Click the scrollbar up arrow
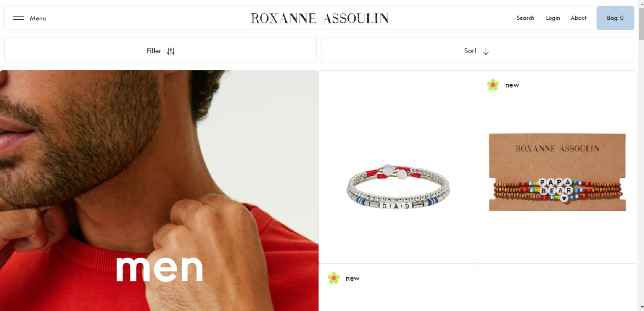This screenshot has height=311, width=644. tap(641, 3)
